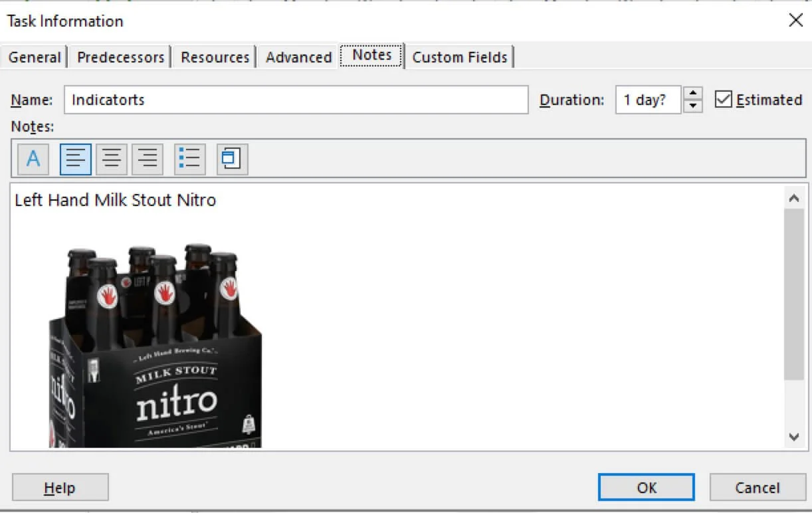The width and height of the screenshot is (812, 513).
Task: Open the Format Font button in Notes toolbar
Action: 33,159
